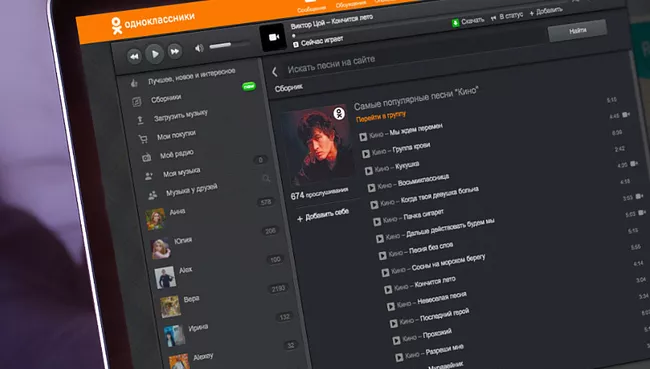Skip forward to the next track
650x369 pixels.
(175, 51)
